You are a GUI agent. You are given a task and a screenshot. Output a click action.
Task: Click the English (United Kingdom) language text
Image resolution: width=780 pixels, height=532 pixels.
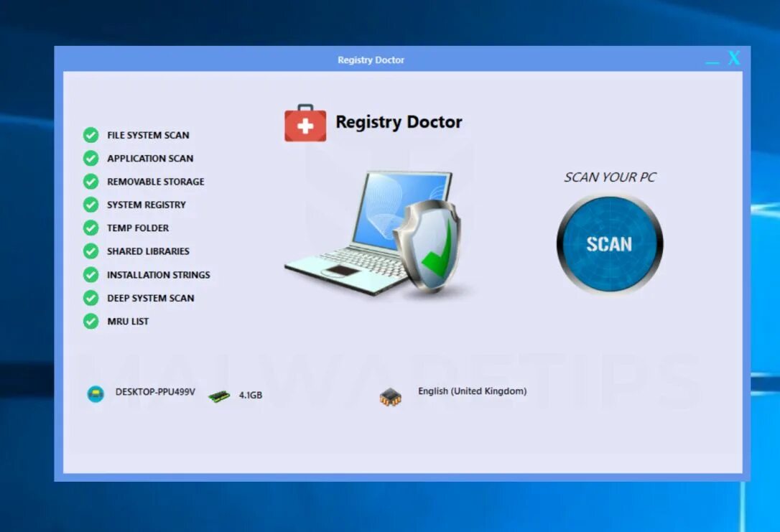point(472,391)
